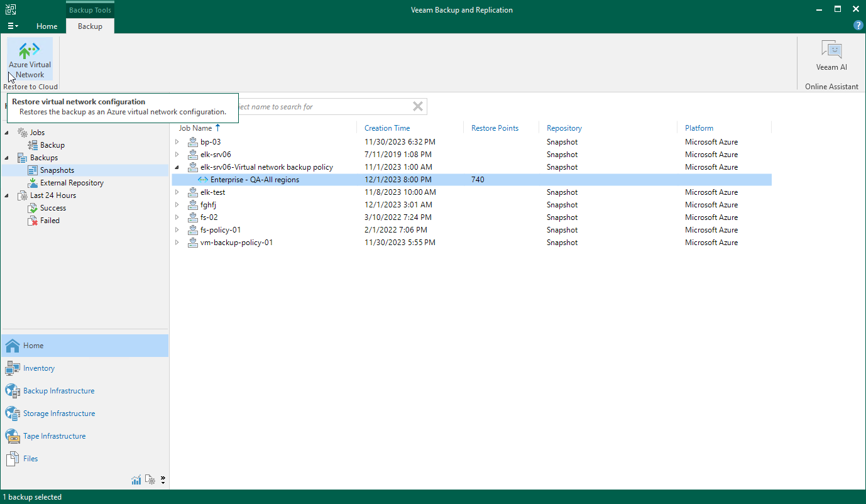Collapse the Last 24 Hours node

[7, 195]
